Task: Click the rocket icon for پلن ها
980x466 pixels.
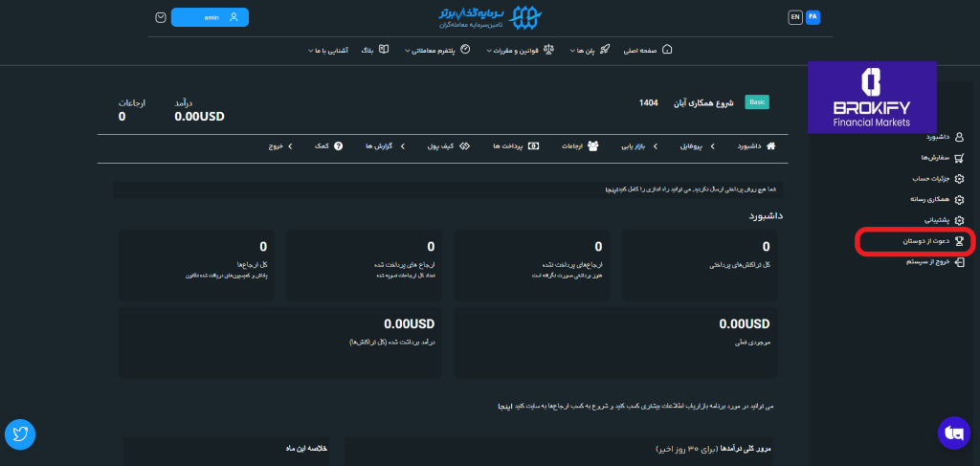Action: pos(605,50)
